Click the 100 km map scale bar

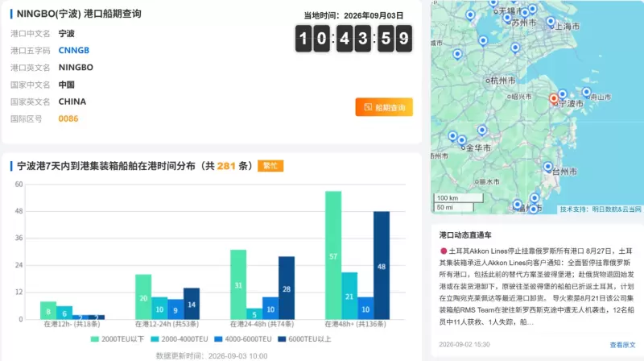[458, 197]
